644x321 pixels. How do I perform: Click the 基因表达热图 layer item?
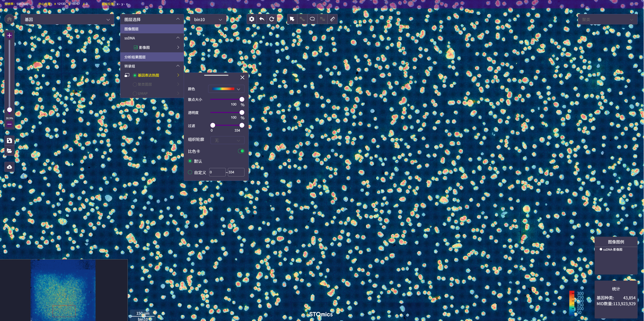[x=148, y=75]
